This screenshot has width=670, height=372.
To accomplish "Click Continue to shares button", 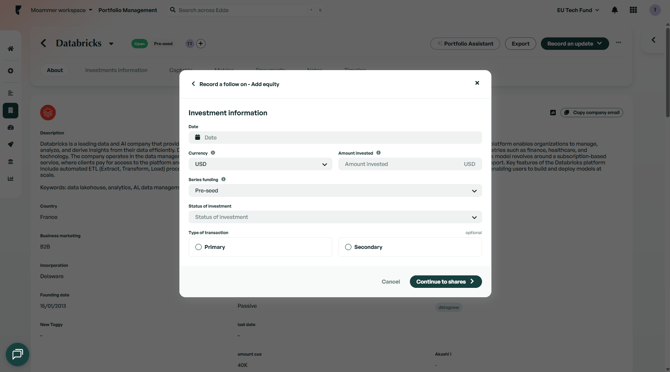I will 446,281.
